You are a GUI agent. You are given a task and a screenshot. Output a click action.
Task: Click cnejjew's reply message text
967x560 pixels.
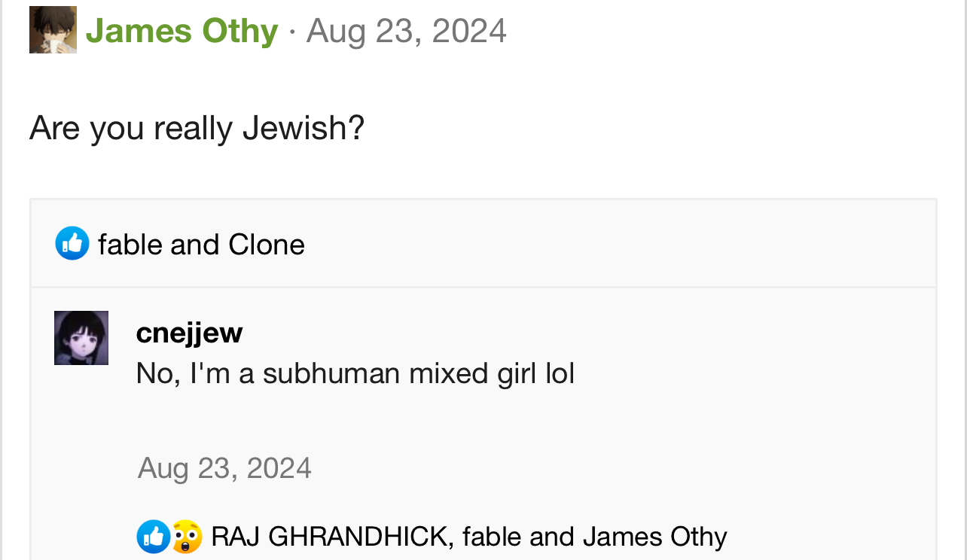pos(355,373)
